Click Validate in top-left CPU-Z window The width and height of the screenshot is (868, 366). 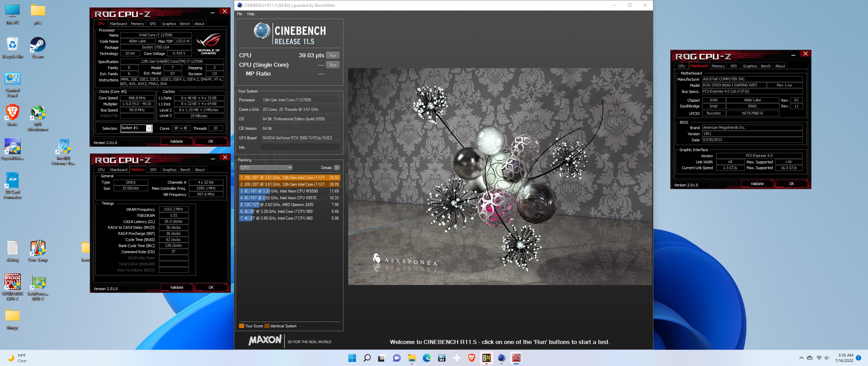pyautogui.click(x=176, y=141)
